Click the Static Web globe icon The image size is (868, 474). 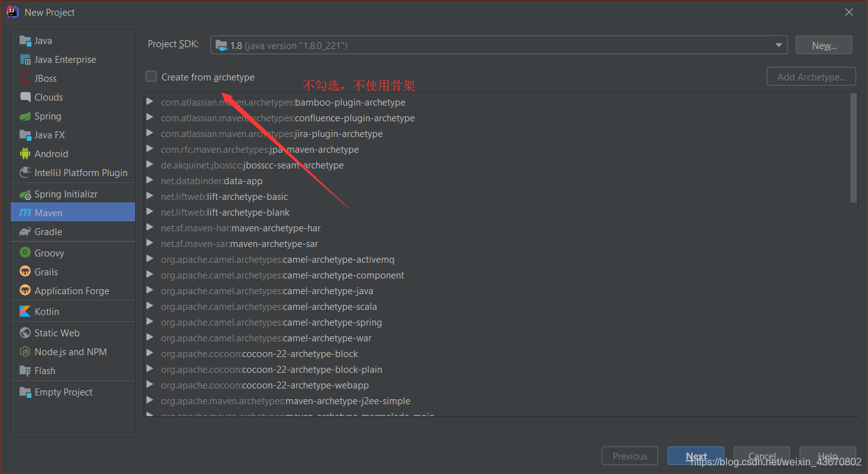click(25, 333)
